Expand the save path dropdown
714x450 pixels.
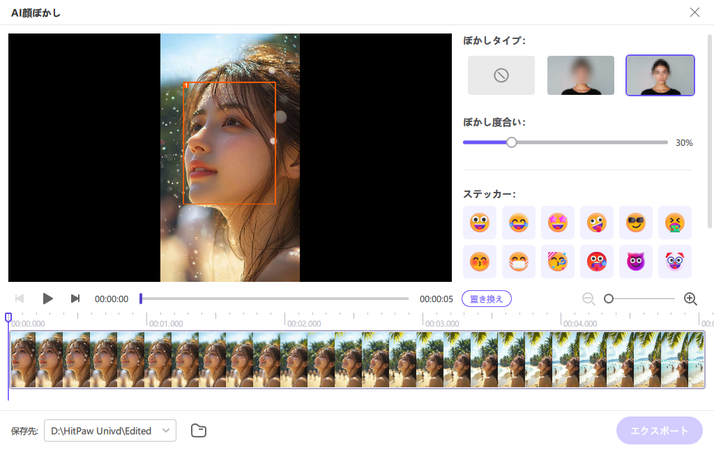point(166,430)
